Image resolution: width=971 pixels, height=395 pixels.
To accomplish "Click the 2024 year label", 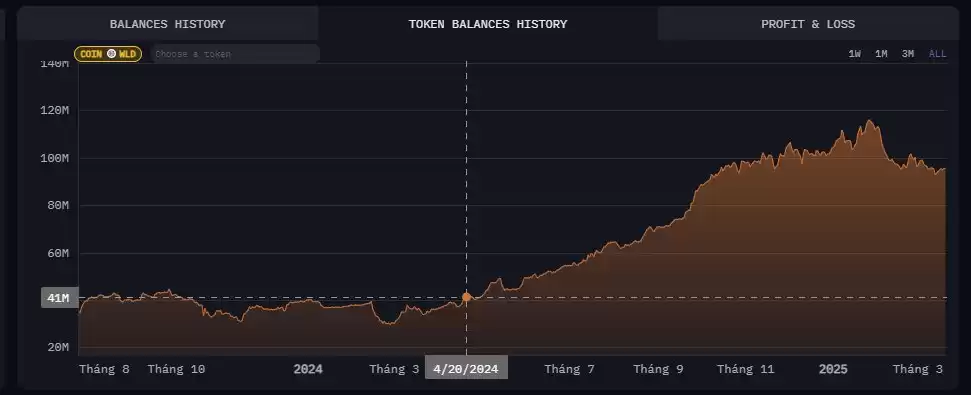I will click(x=308, y=370).
